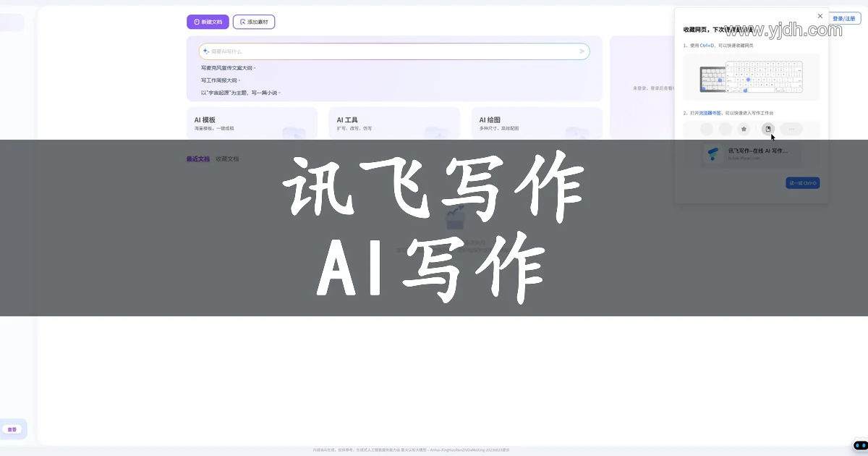Click the keyboard illustration in the popup
The height and width of the screenshot is (456, 868).
(x=752, y=77)
